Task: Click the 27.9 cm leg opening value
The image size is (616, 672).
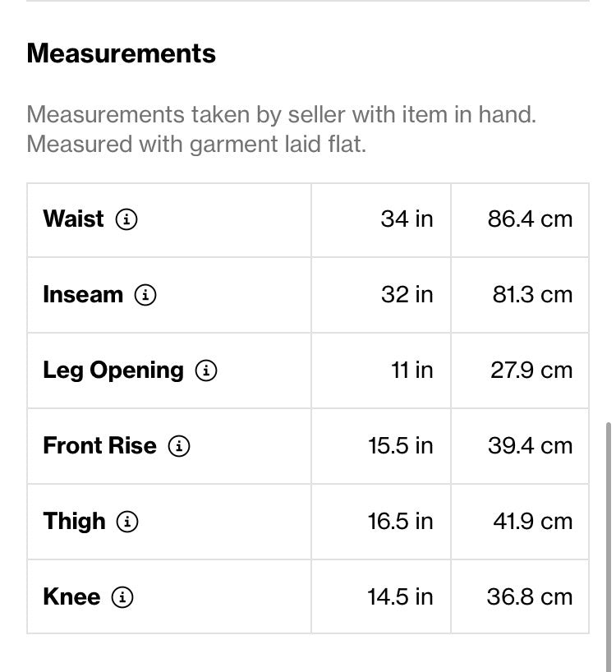Action: pyautogui.click(x=531, y=371)
